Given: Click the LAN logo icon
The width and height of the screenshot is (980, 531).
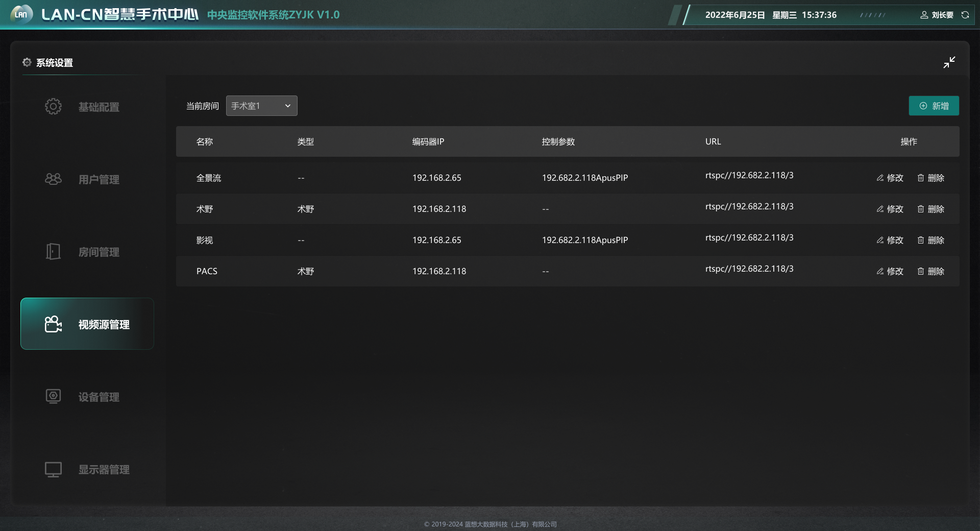Looking at the screenshot, I should point(21,14).
